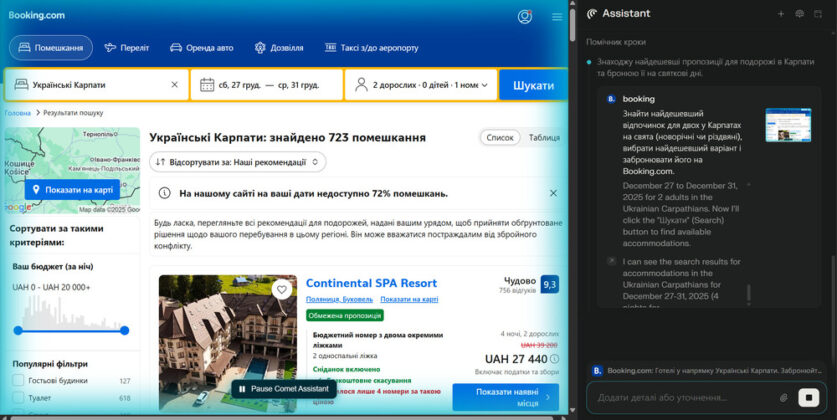Open the Відсортувати за: Наші рекомендації sort dropdown
Screen dimensions: 837x420
[x=238, y=162]
